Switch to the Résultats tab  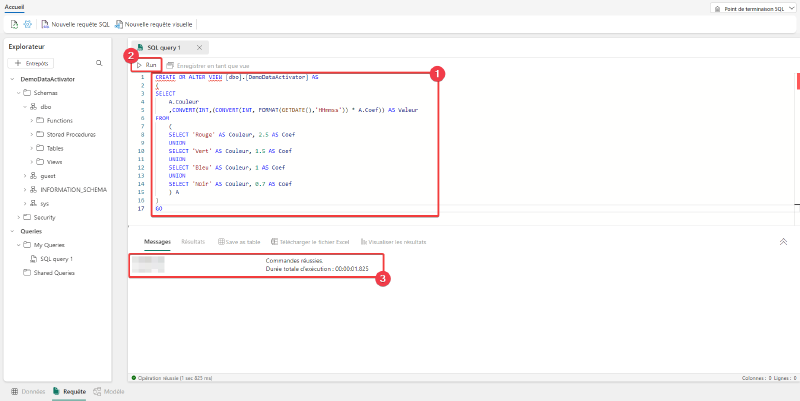click(x=193, y=242)
